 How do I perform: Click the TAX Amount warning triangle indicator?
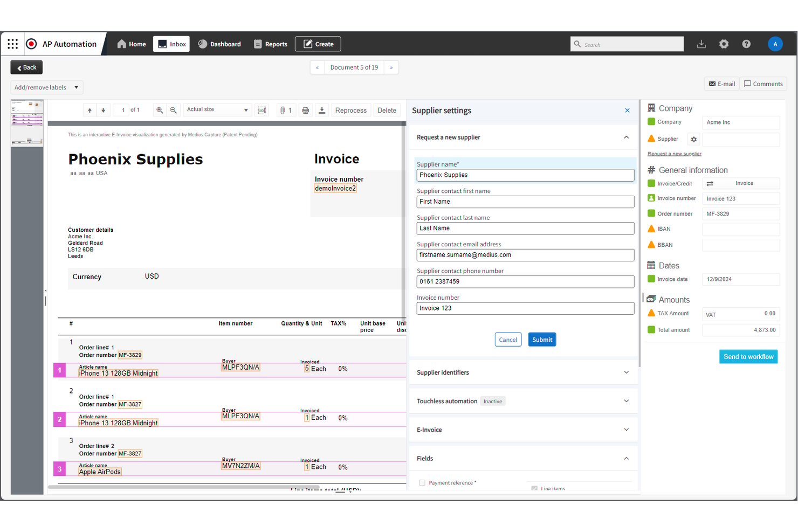(651, 313)
